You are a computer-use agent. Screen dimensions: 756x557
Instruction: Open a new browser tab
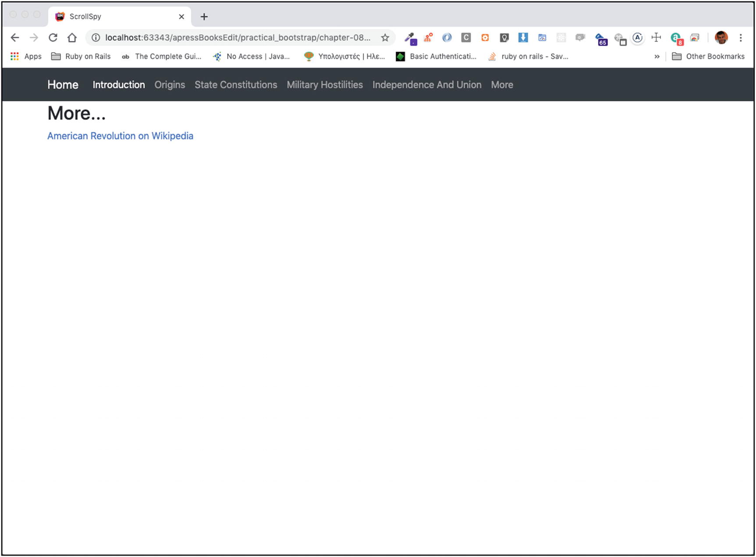(204, 17)
